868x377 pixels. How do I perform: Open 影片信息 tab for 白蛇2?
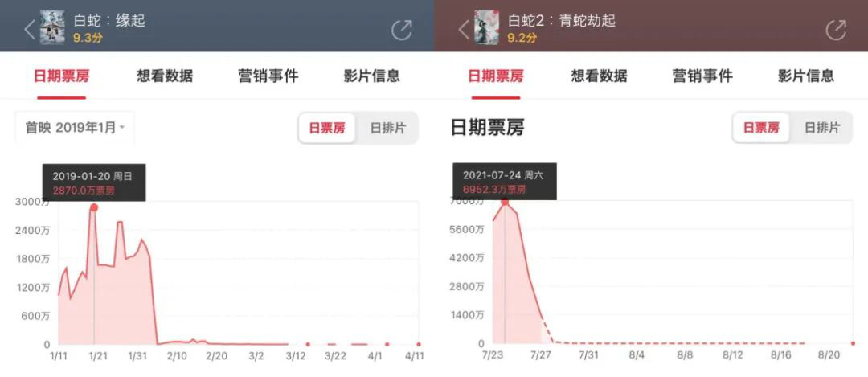(805, 76)
